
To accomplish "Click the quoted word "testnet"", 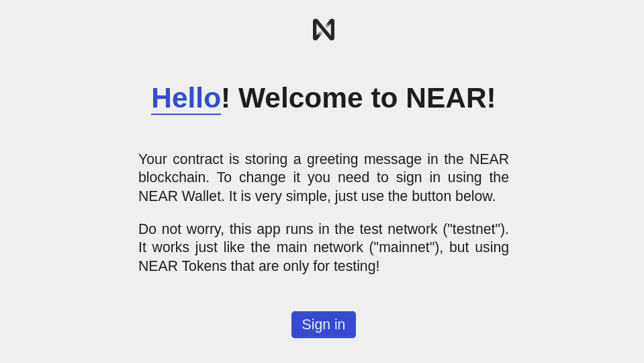I will tap(475, 229).
